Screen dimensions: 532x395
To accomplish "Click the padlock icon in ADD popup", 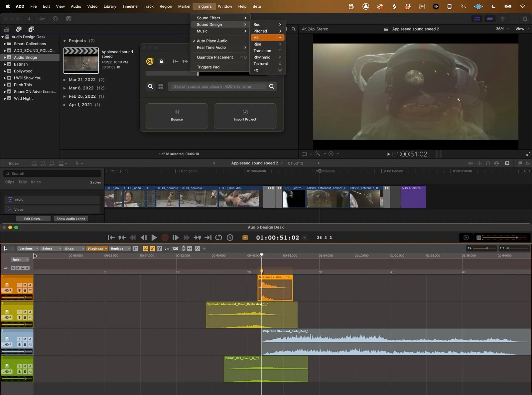I will pyautogui.click(x=162, y=61).
